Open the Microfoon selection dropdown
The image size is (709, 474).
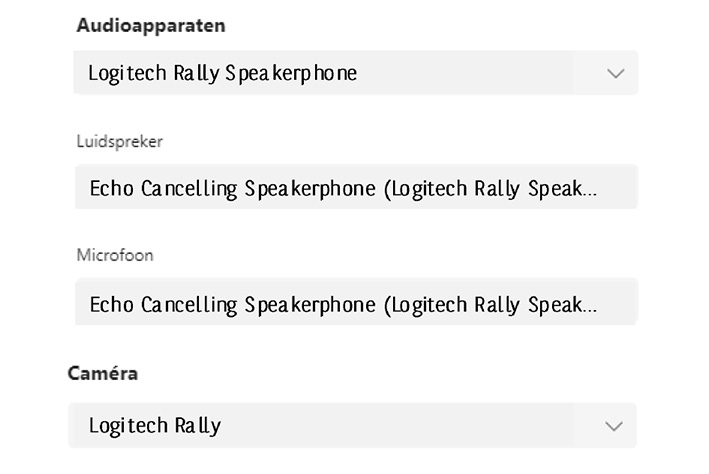point(355,303)
